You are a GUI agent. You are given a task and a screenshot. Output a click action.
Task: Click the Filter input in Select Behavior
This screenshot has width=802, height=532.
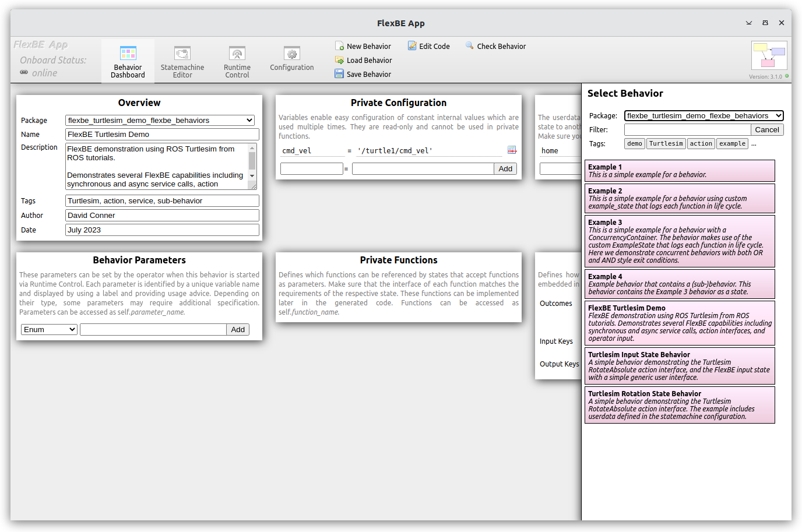click(x=688, y=130)
